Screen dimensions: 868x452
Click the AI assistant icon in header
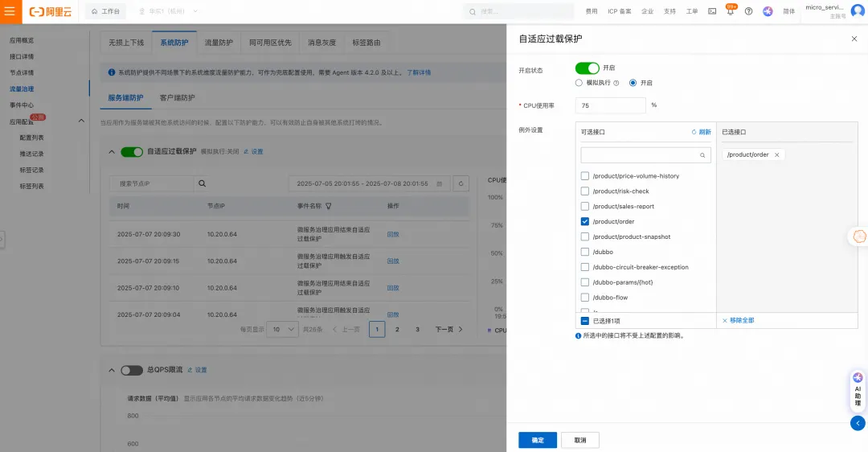[768, 11]
